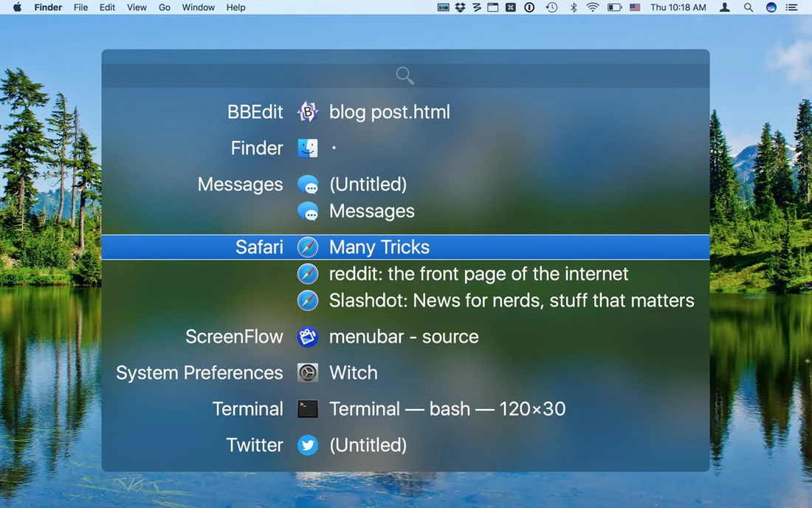Click the Command-key menu bar icon
Screen dimensions: 812x508
(x=511, y=7)
